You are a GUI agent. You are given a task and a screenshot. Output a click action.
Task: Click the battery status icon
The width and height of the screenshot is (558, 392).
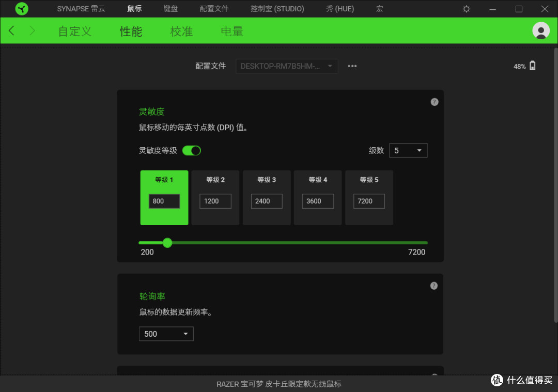532,66
